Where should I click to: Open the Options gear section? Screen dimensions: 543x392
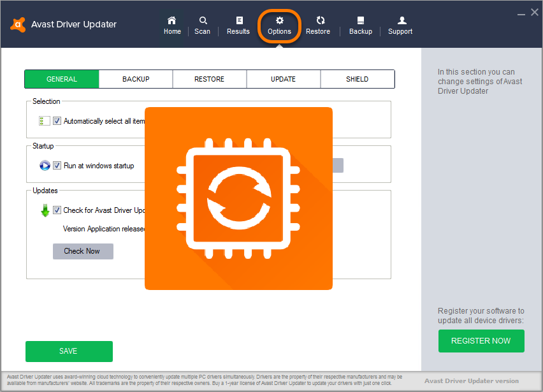279,25
